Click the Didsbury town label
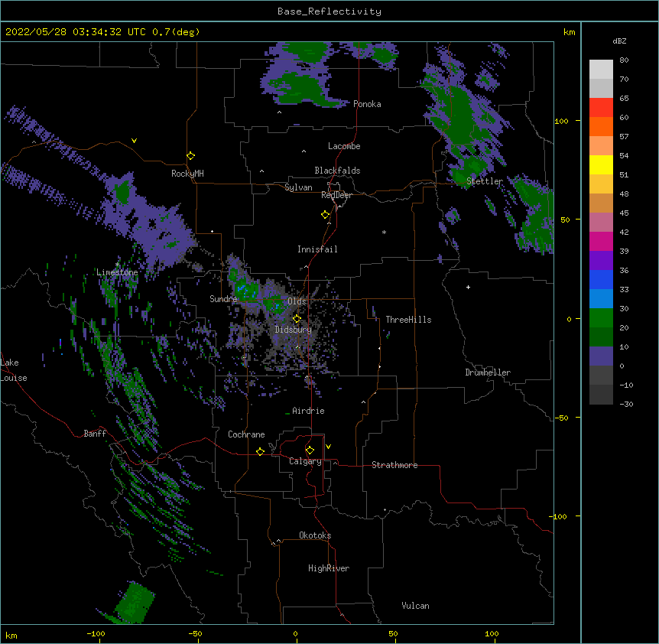The height and width of the screenshot is (644, 659). pyautogui.click(x=294, y=330)
